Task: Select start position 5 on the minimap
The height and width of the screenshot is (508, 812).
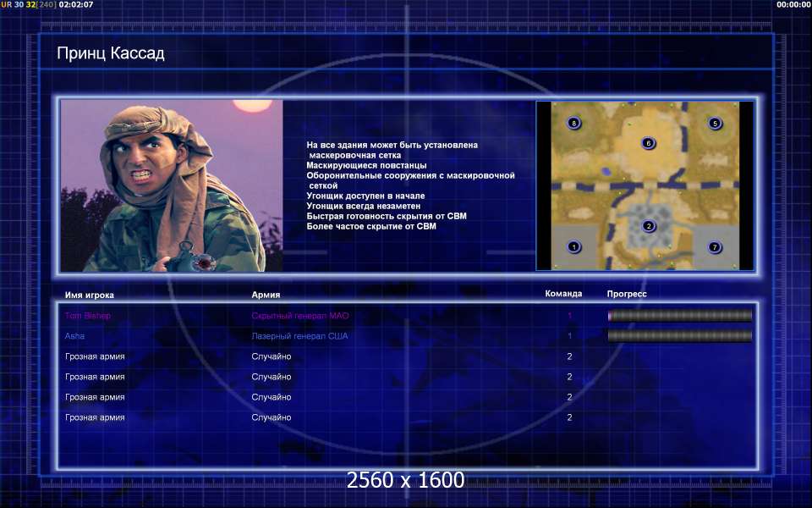Action: pos(716,124)
